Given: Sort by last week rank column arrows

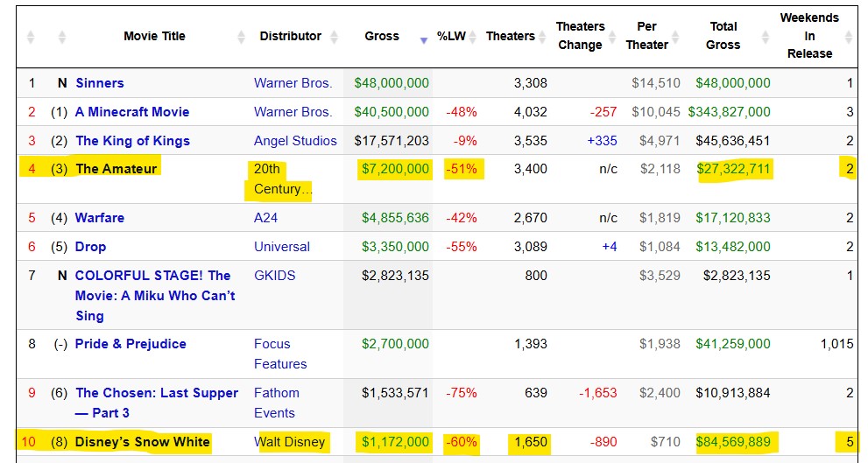Looking at the screenshot, I should pos(61,37).
